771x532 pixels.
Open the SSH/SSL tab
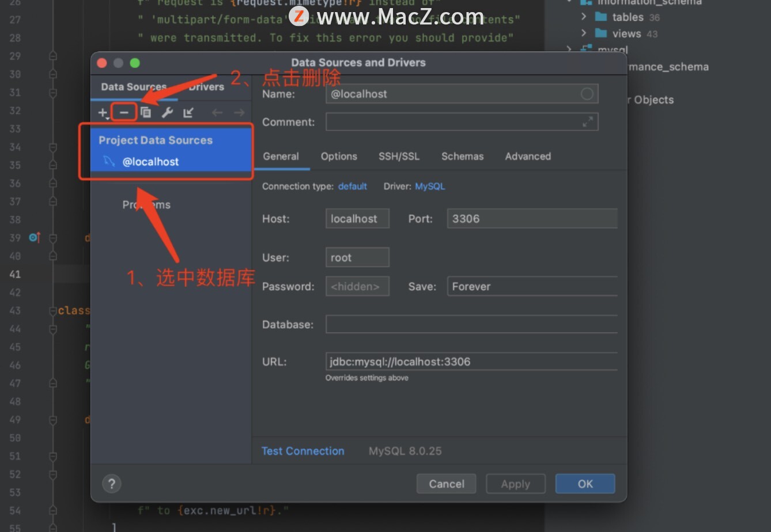(399, 157)
